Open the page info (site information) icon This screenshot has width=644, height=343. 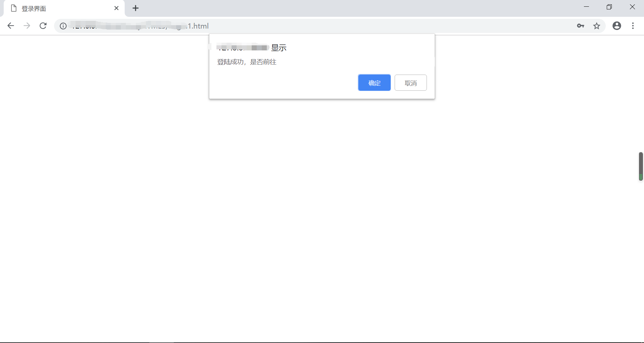(63, 26)
